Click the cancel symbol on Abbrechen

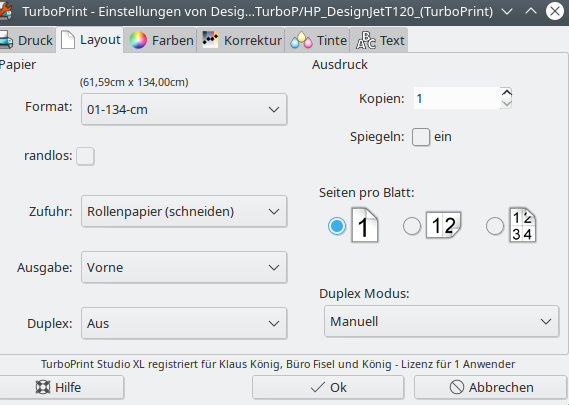pos(457,387)
